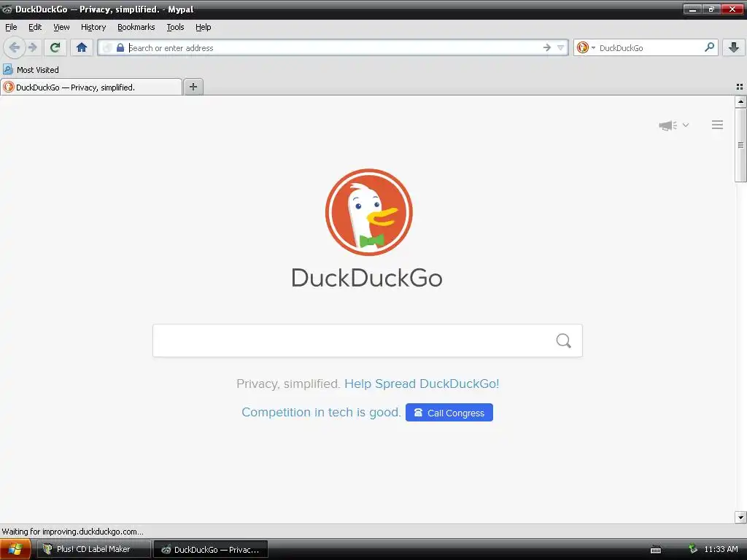Open the Edit menu
This screenshot has width=747, height=560.
click(x=35, y=27)
